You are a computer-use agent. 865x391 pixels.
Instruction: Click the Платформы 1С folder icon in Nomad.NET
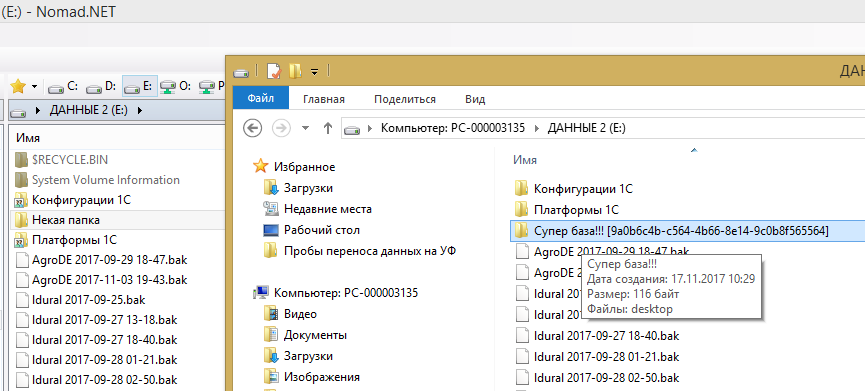coord(22,240)
